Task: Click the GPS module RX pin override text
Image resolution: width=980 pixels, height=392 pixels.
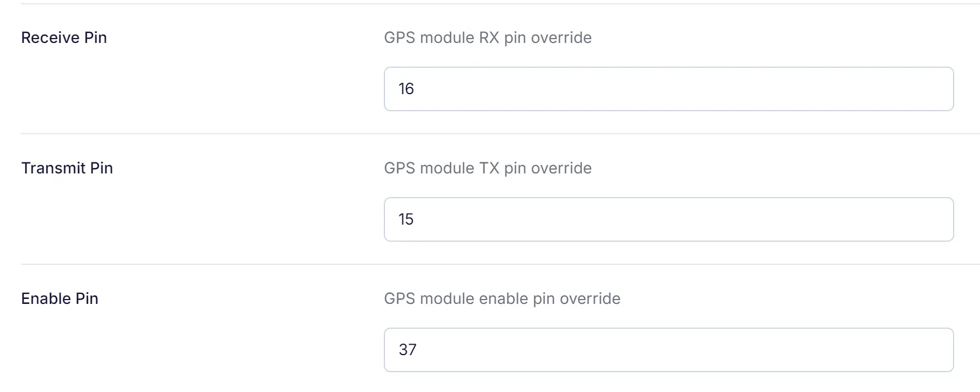Action: (x=487, y=37)
